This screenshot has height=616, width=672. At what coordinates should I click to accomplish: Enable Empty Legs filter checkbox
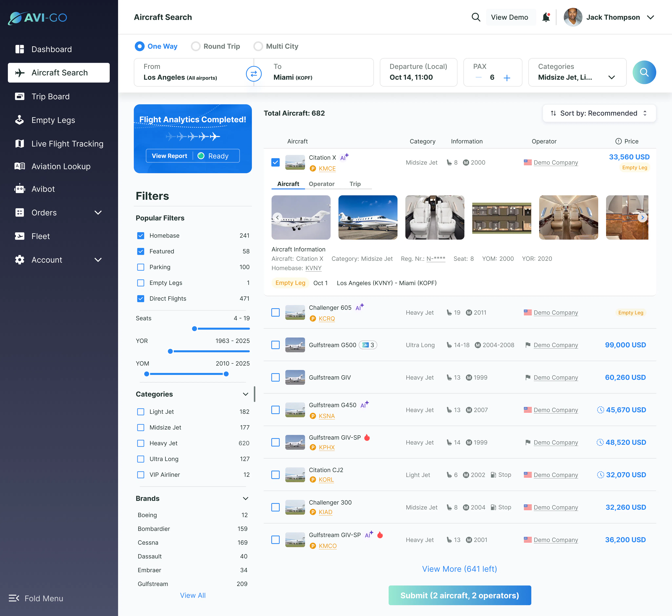tap(141, 283)
